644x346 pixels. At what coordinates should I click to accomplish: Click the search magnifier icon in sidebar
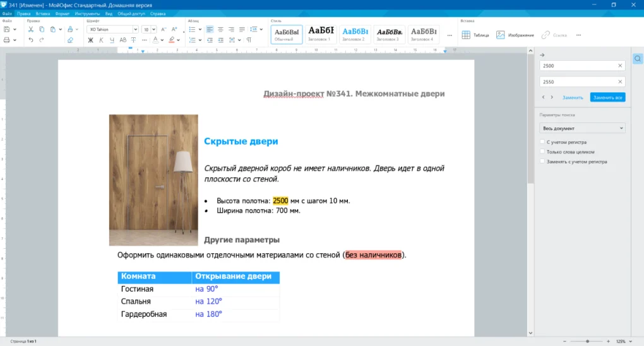pos(638,59)
